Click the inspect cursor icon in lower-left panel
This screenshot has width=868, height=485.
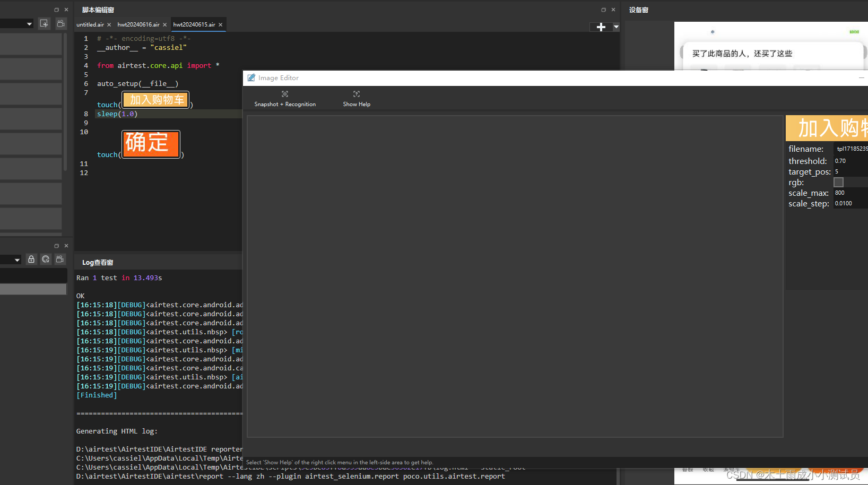pos(46,259)
